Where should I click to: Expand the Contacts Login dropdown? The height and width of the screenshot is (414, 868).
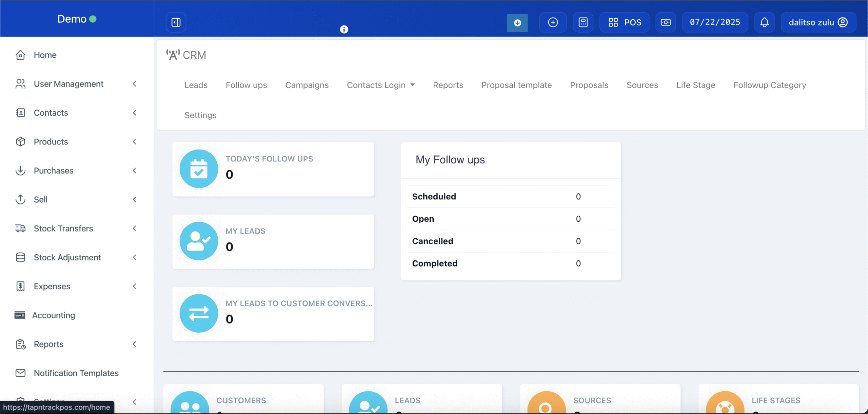click(380, 85)
